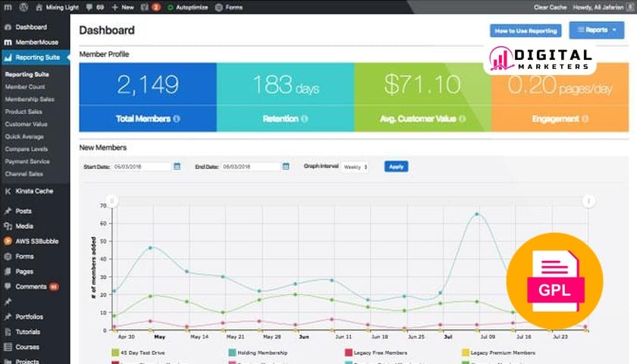Click the AWS S3Bubble sidebar icon
Viewport: 637px width, 364px height.
pos(8,241)
